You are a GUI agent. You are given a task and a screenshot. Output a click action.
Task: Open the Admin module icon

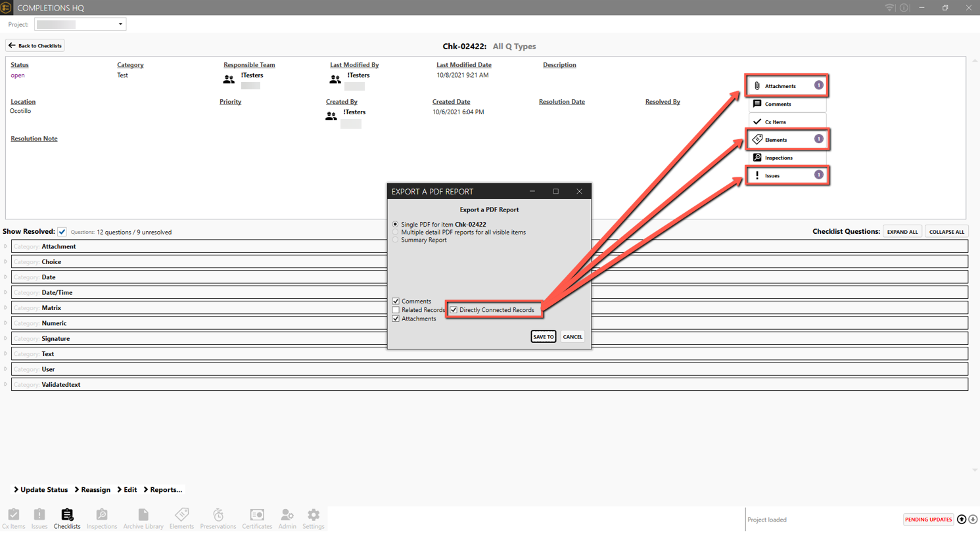[x=287, y=518]
